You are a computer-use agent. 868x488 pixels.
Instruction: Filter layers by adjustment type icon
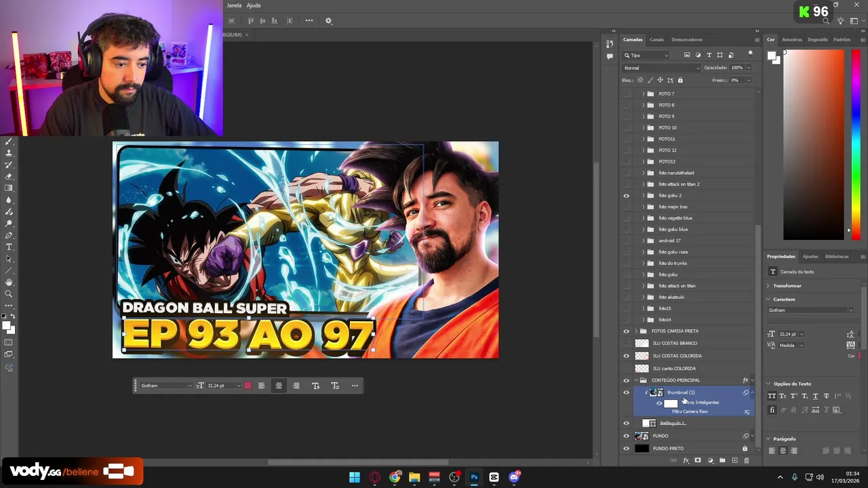pyautogui.click(x=698, y=55)
